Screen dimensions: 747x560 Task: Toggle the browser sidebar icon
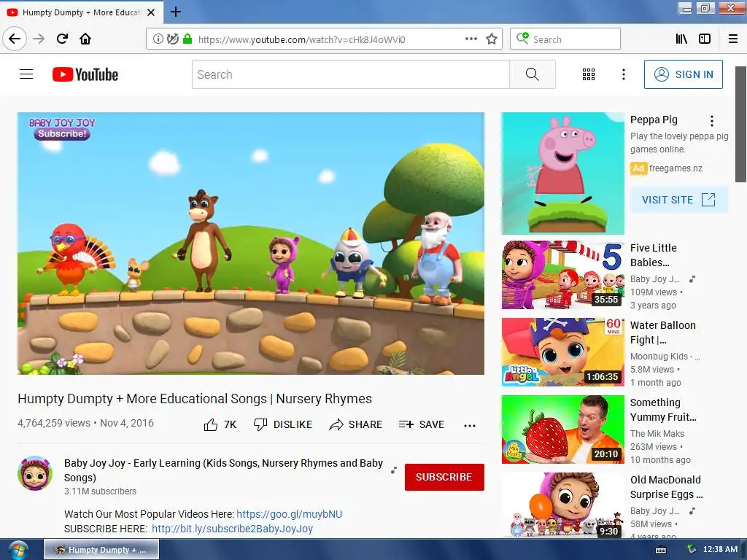[x=705, y=39]
